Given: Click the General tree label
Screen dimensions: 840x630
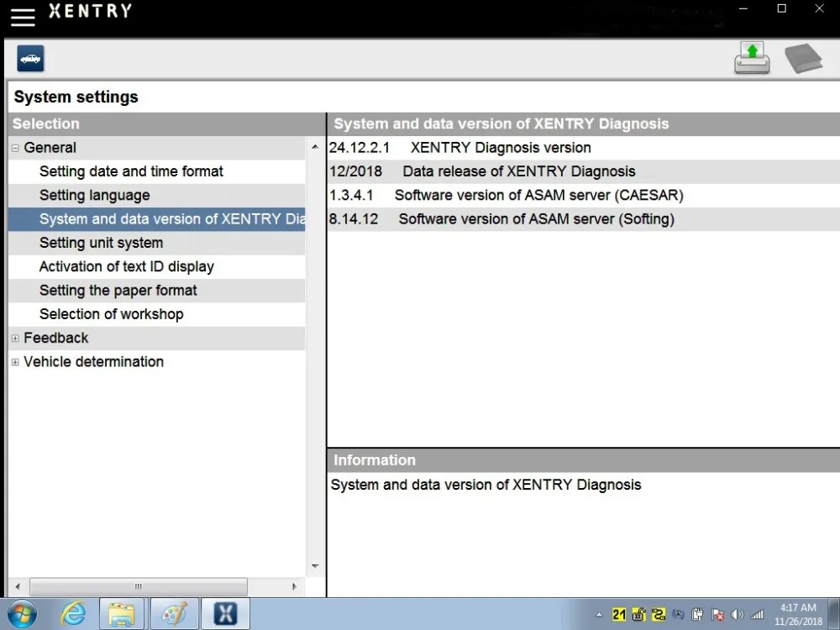Looking at the screenshot, I should tap(50, 148).
